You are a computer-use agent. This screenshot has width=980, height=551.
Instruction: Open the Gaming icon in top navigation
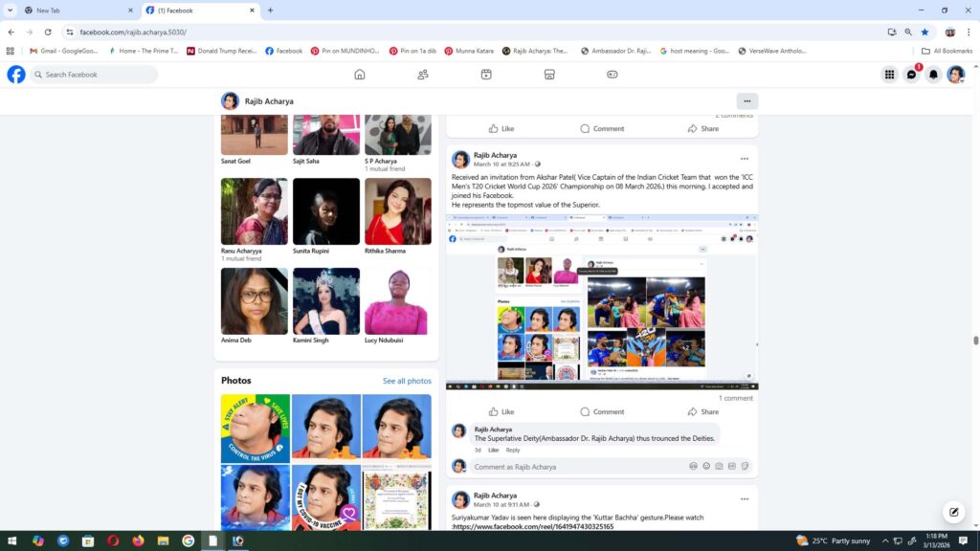(x=612, y=75)
